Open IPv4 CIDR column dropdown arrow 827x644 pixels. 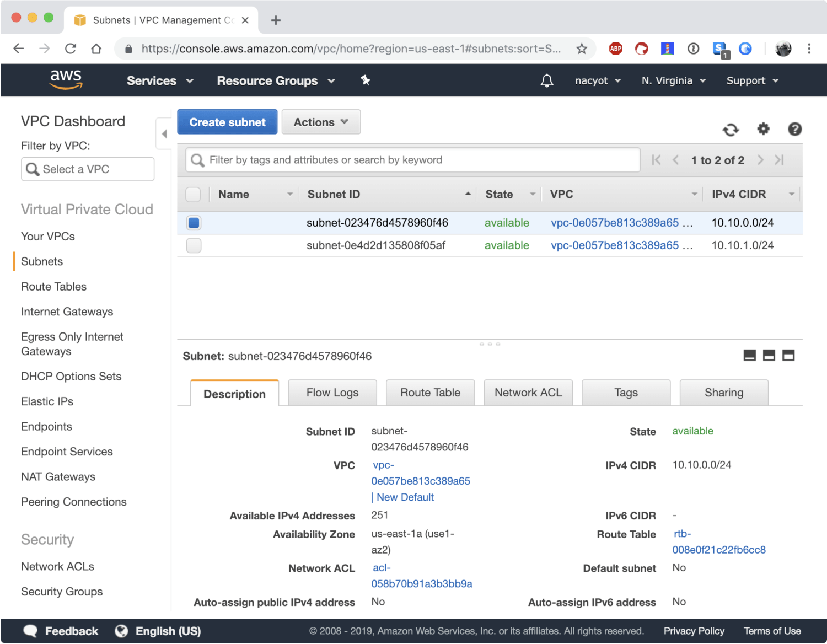pos(792,194)
